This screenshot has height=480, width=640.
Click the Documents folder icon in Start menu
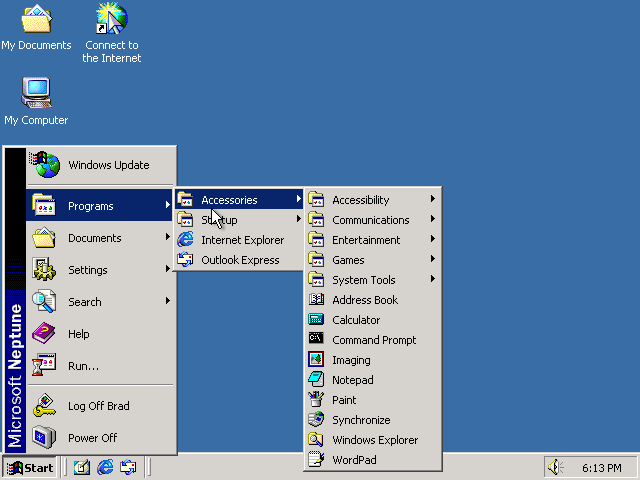click(44, 238)
